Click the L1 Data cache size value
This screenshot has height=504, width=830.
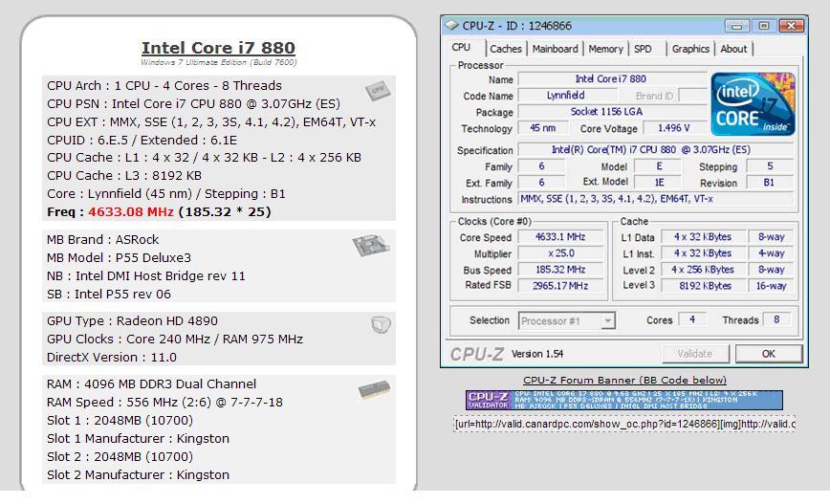pyautogui.click(x=703, y=237)
